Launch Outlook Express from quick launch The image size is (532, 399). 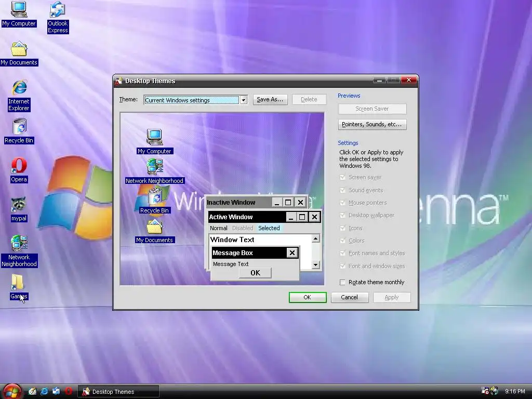coord(56,391)
